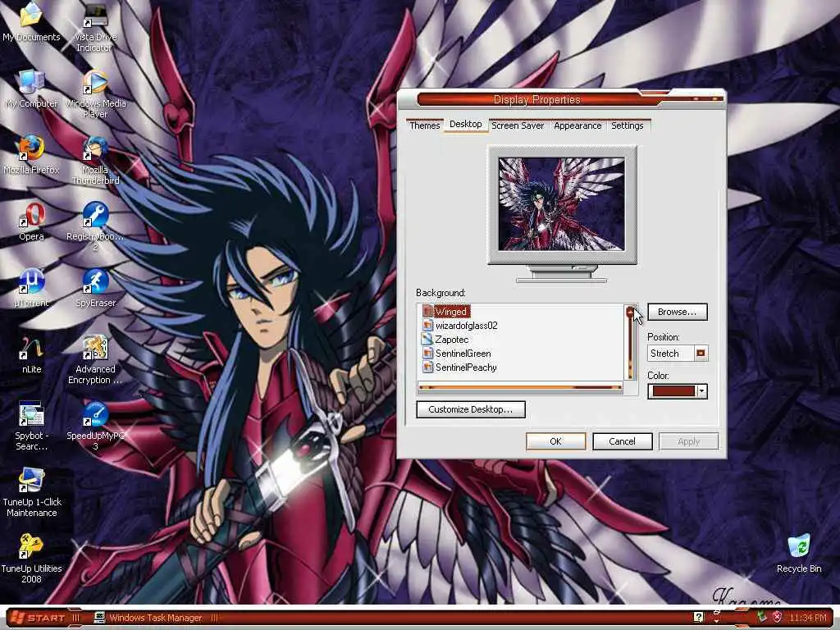Click the Windows Security Alert shield tray icon
Image resolution: width=840 pixels, height=630 pixels.
click(x=778, y=618)
